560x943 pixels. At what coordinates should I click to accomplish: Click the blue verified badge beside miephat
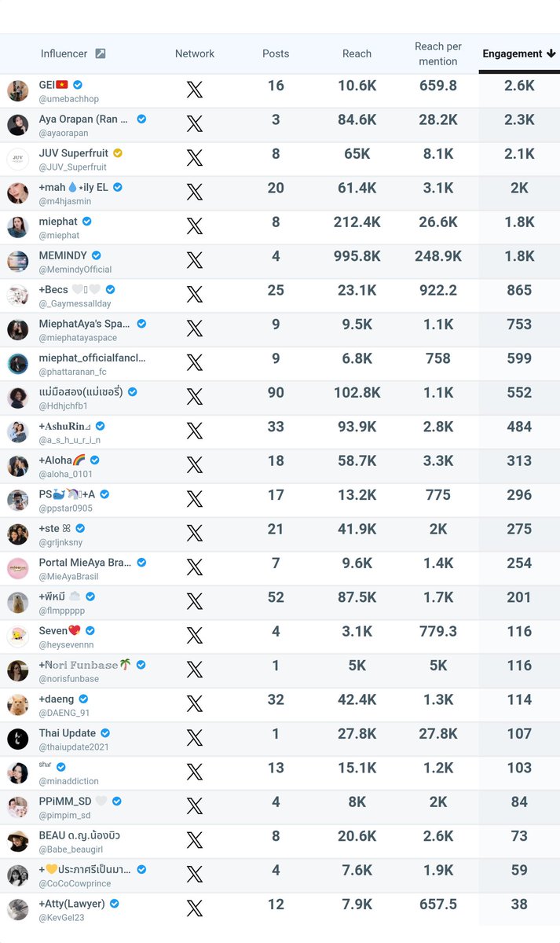(87, 222)
